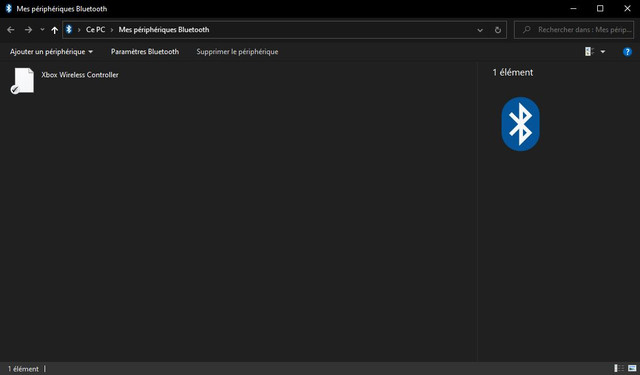Screen dimensions: 640x375
Task: Switch to large icons view in status bar
Action: pos(632,368)
